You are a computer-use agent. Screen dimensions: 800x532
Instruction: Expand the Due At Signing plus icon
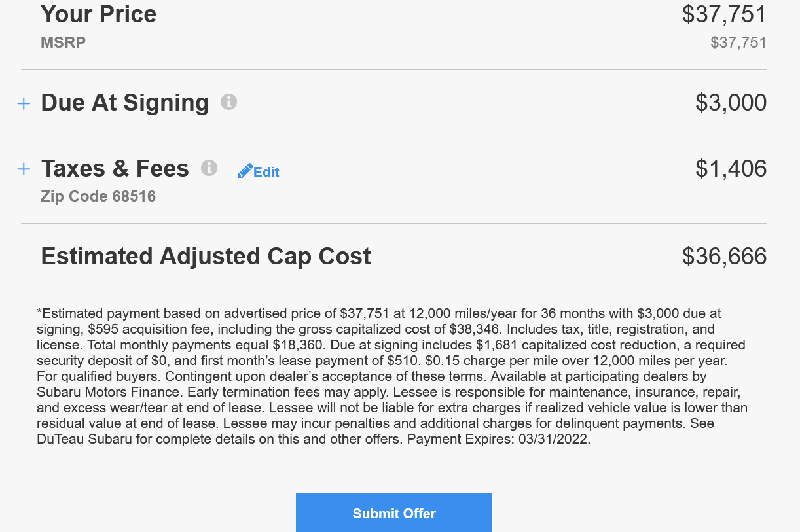click(x=24, y=103)
